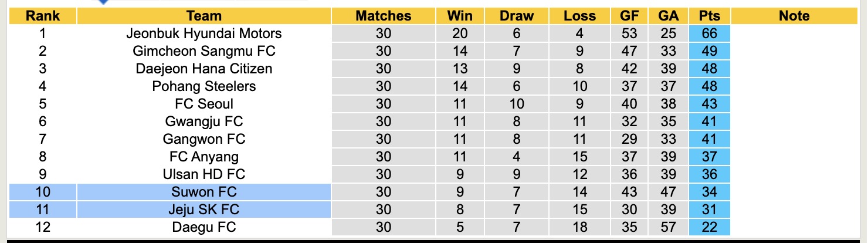
Task: Select Daejeon Hana Citizen in the table
Action: click(x=204, y=69)
